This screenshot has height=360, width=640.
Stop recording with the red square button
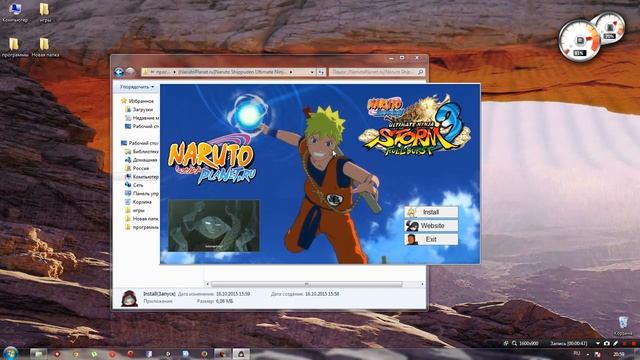click(634, 344)
